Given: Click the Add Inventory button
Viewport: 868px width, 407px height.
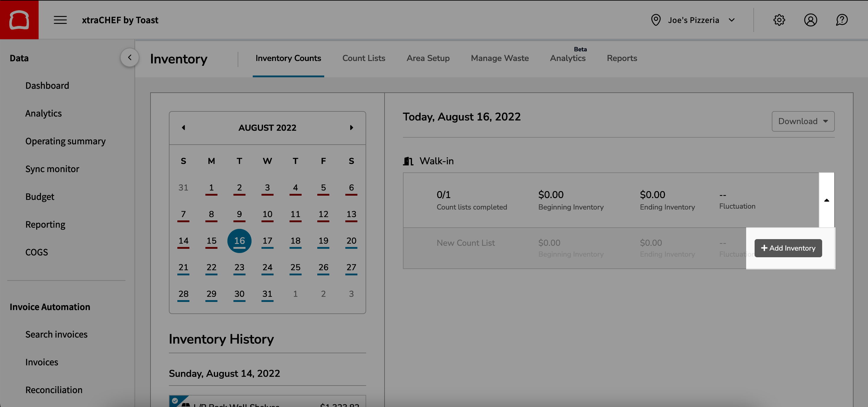Looking at the screenshot, I should [788, 248].
